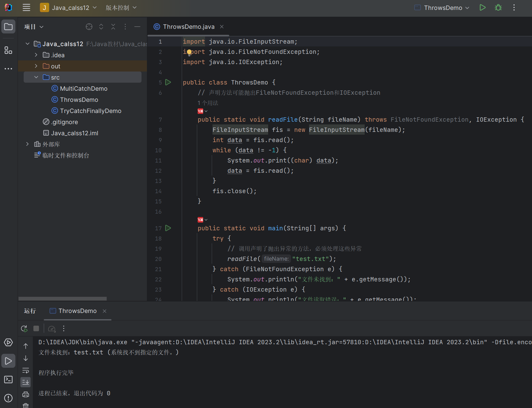Toggle soft-wrap in the Run console
Image resolution: width=532 pixels, height=408 pixels.
pos(26,371)
